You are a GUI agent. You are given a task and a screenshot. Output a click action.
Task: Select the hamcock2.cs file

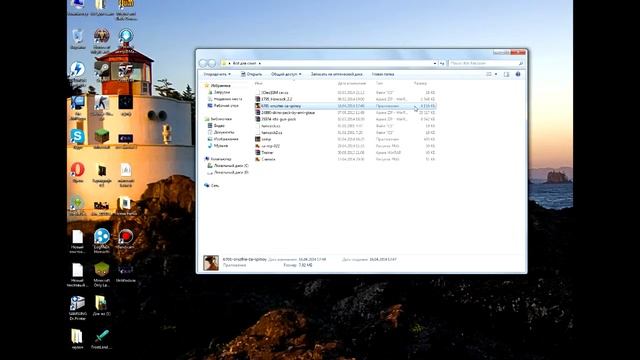(272, 133)
